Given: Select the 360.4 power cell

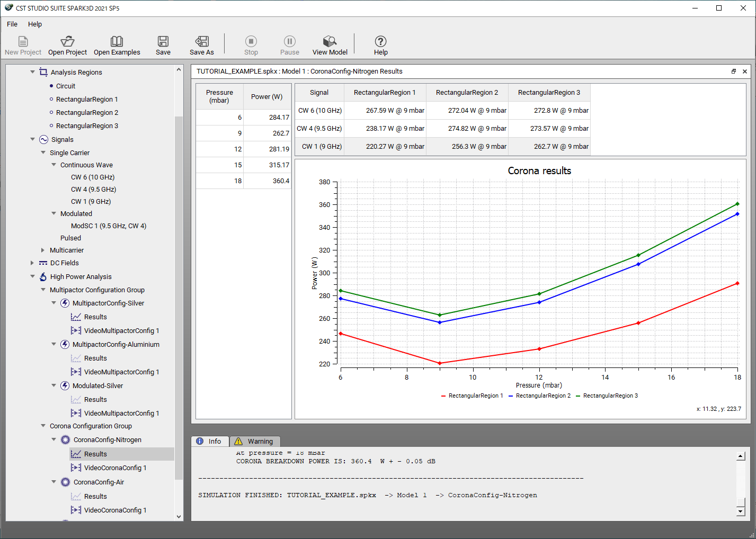Looking at the screenshot, I should tap(267, 181).
